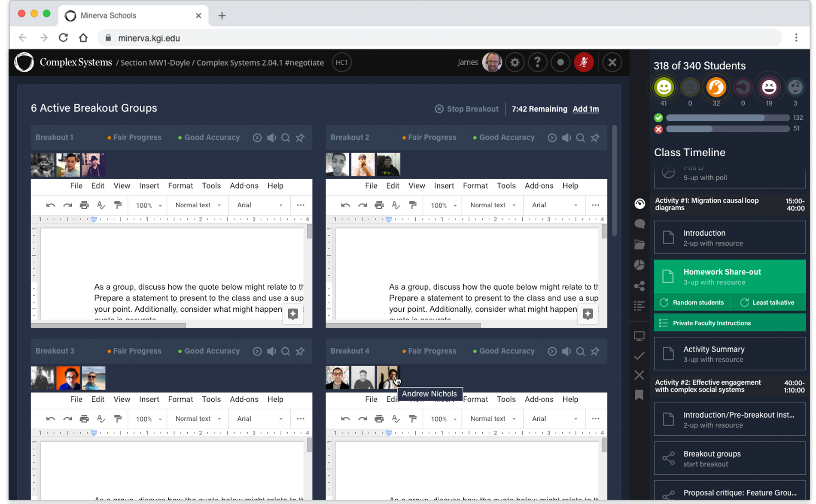
Task: Open the chat icon in sidebar
Action: pyautogui.click(x=639, y=224)
